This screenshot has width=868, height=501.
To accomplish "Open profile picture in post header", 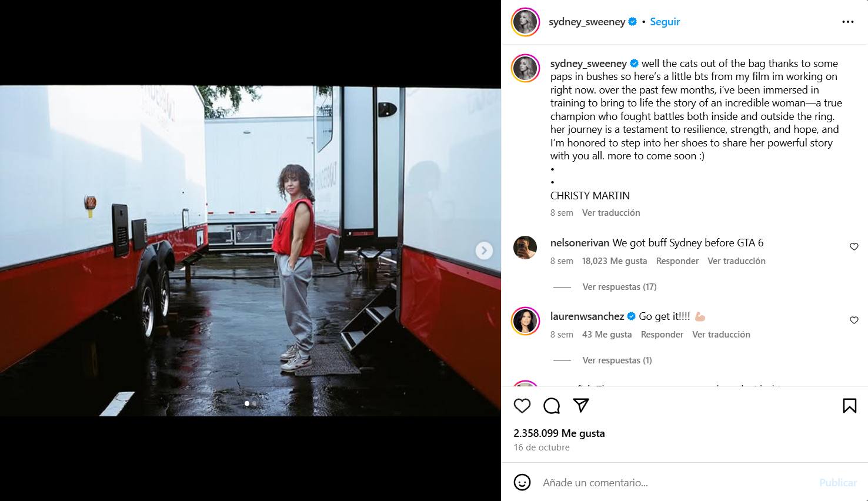I will tap(525, 22).
